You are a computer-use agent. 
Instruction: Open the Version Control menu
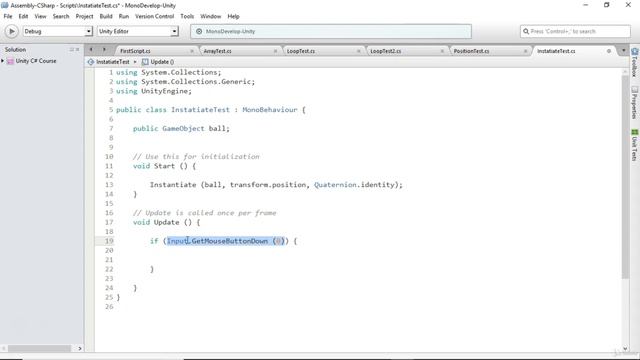pyautogui.click(x=154, y=16)
